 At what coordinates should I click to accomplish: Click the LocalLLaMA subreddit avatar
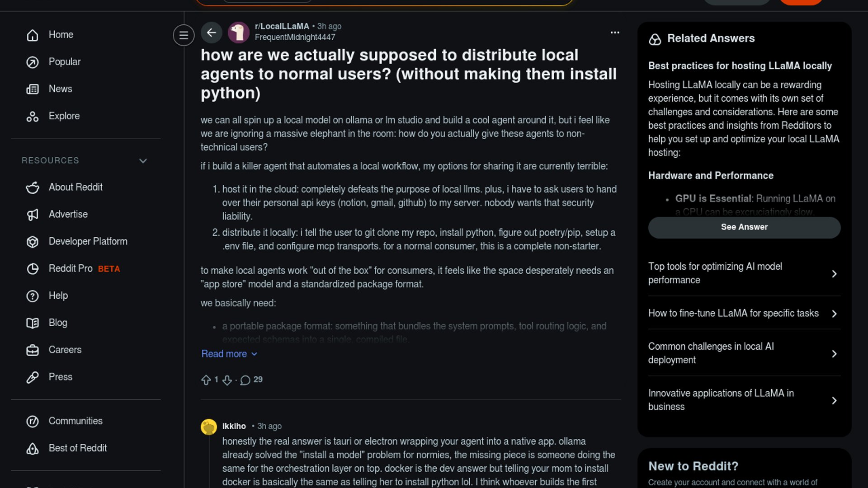click(238, 33)
